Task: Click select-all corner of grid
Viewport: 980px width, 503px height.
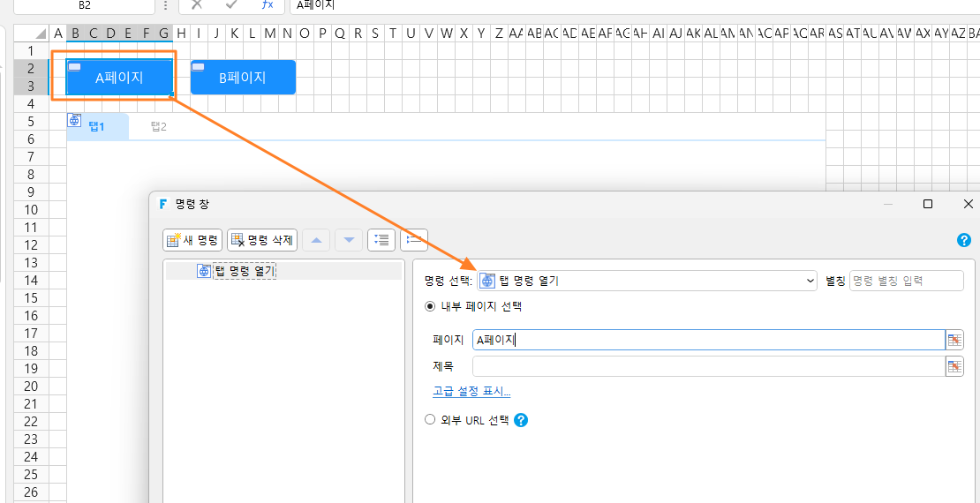Action: 31,34
